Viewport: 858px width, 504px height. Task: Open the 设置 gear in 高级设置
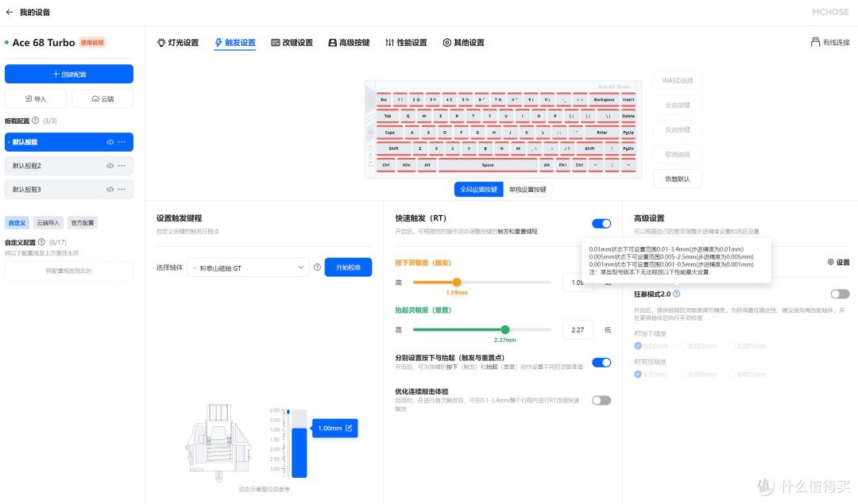point(838,262)
